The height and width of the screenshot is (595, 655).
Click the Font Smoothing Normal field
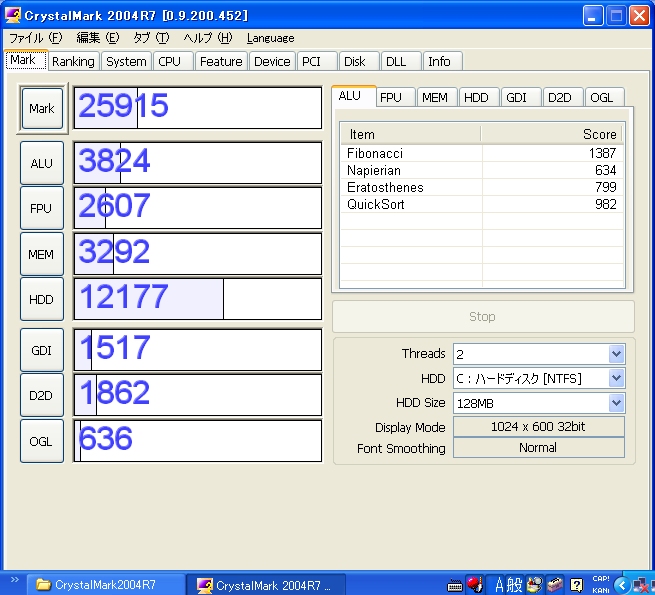click(539, 448)
